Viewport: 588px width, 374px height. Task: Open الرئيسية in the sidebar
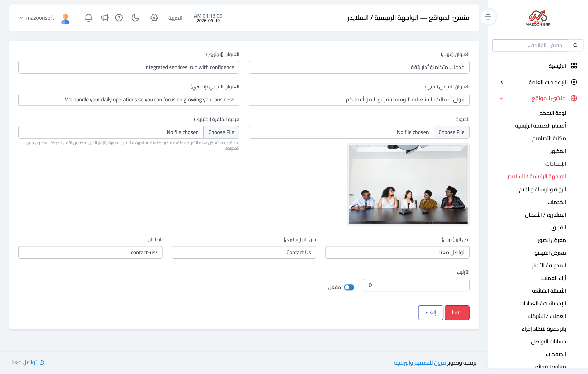coord(557,66)
